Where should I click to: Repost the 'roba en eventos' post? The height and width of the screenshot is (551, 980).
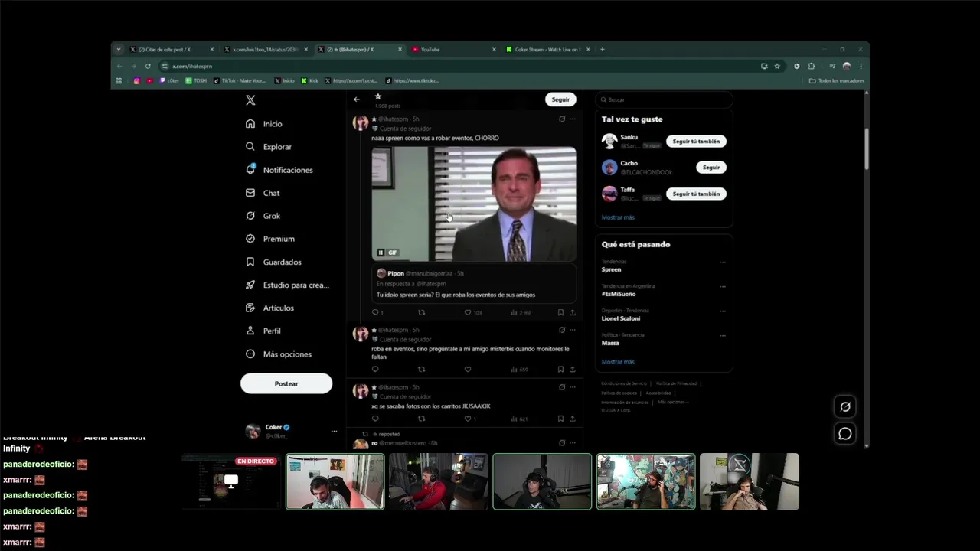[421, 370]
